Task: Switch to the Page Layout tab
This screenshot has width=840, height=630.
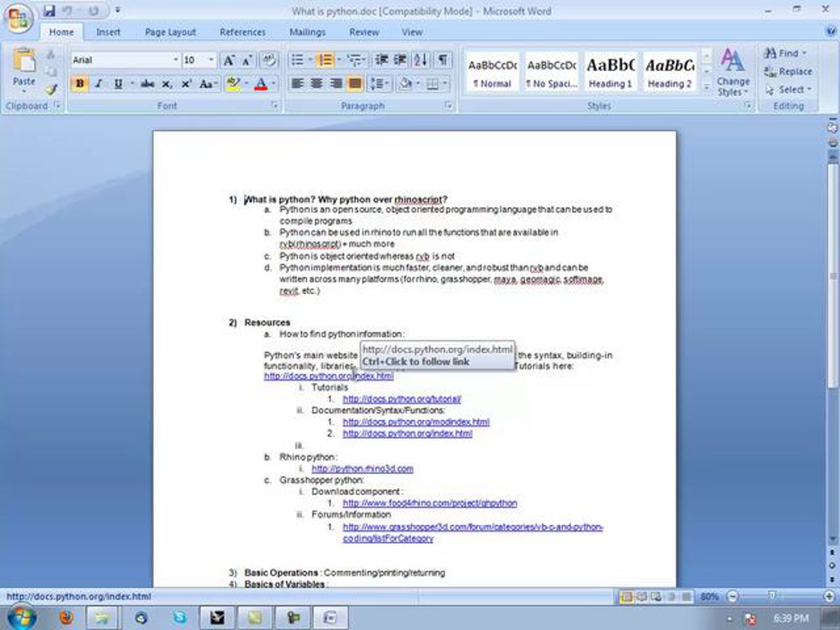Action: 170,32
